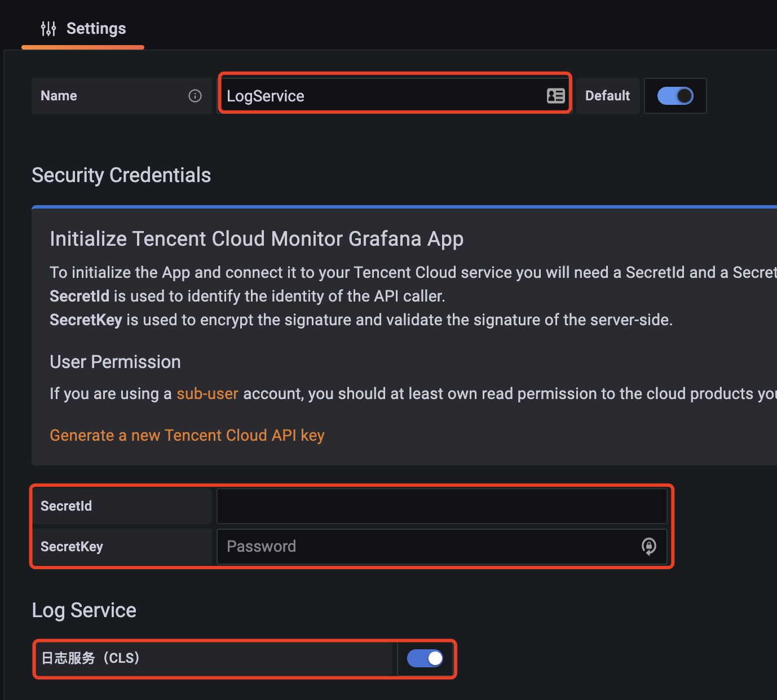Open the Settings tab

coord(83,28)
